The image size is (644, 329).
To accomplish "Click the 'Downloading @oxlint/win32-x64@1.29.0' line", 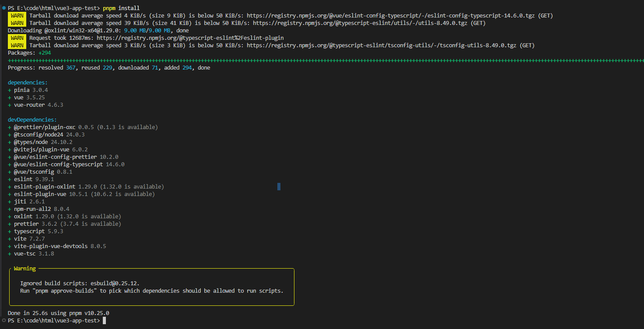I will (98, 31).
